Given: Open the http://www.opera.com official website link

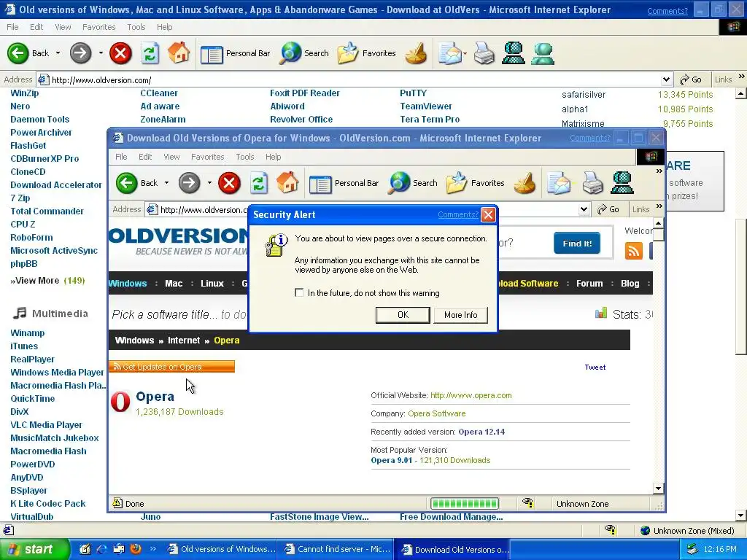Looking at the screenshot, I should coord(471,395).
